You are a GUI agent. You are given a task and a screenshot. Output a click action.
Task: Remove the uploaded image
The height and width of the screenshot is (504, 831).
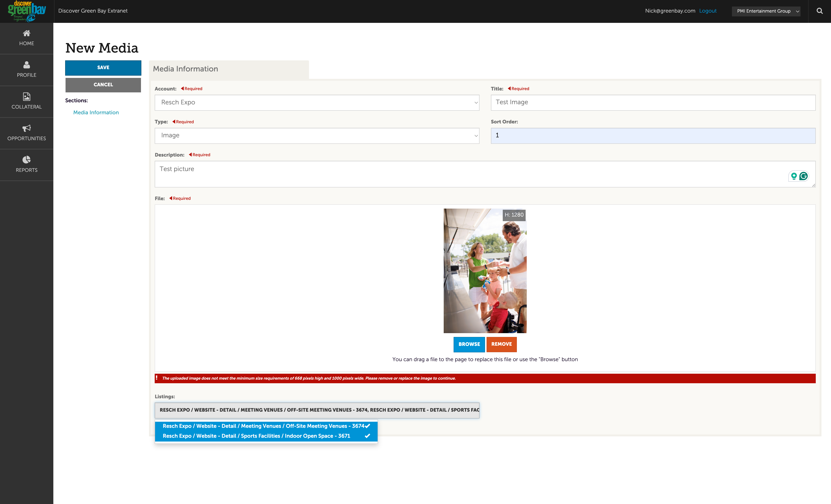[501, 344]
